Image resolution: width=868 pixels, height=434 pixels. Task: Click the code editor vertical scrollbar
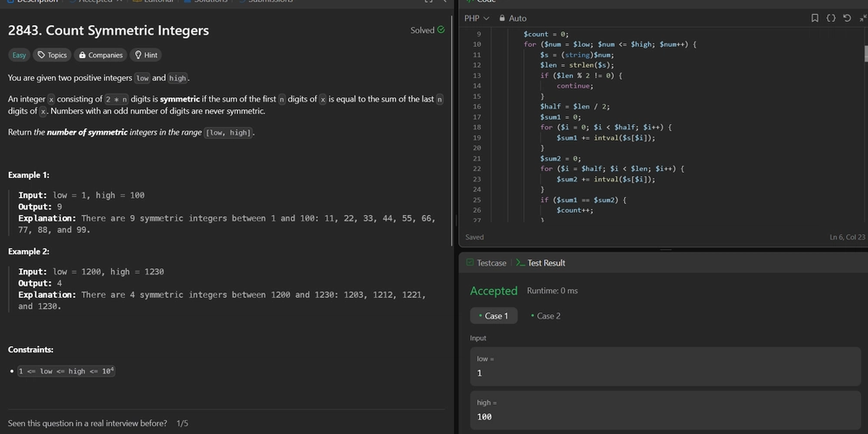pyautogui.click(x=865, y=54)
